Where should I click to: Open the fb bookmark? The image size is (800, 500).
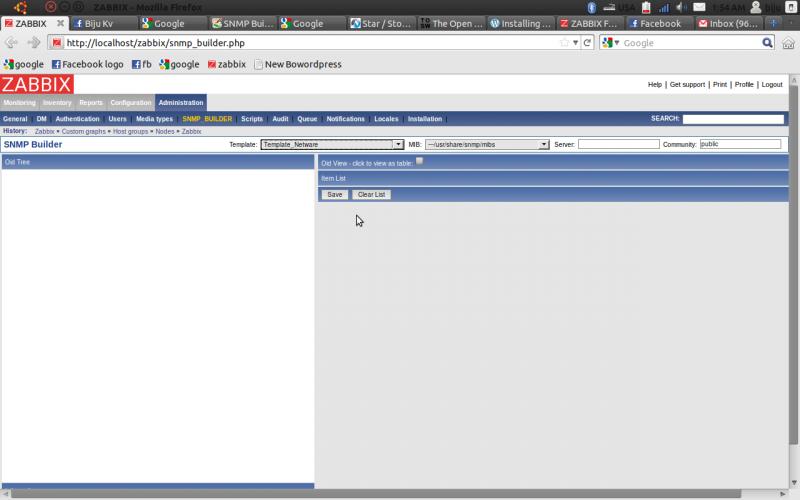(x=142, y=64)
